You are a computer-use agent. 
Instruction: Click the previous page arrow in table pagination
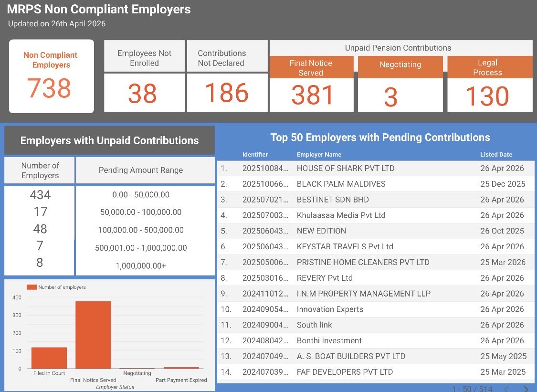tap(507, 389)
